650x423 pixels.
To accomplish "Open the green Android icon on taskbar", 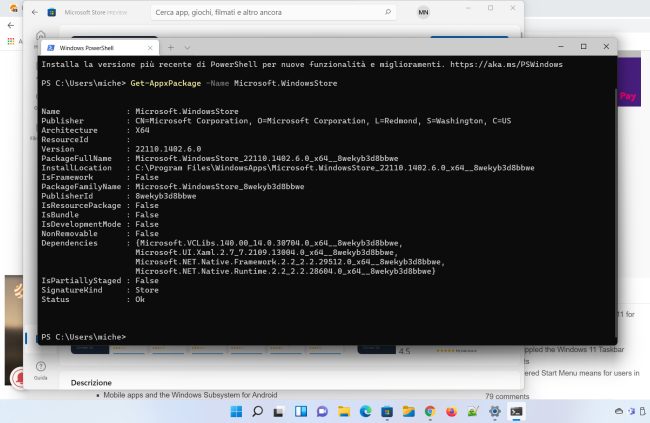I will (x=473, y=411).
